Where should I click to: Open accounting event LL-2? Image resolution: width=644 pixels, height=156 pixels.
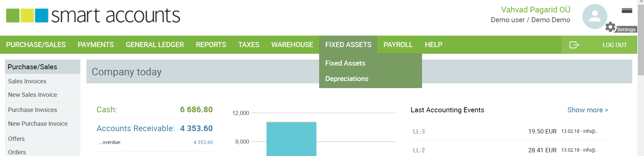pos(419,150)
